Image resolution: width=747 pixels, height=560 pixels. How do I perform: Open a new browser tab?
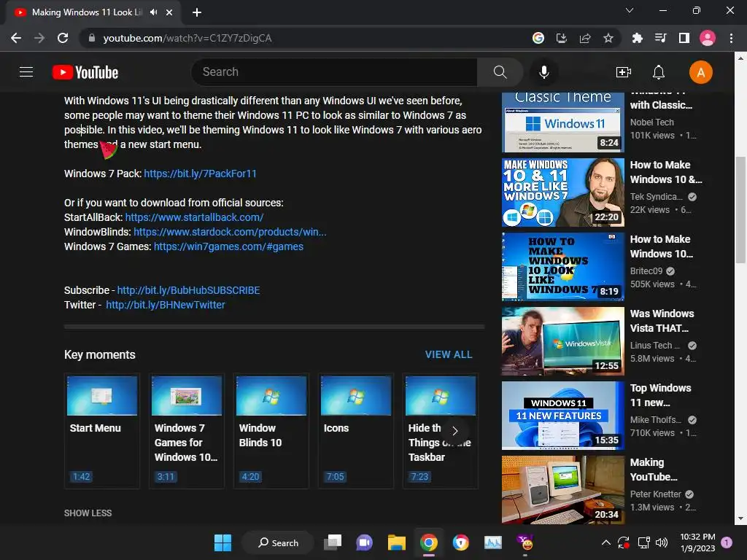[x=197, y=12]
